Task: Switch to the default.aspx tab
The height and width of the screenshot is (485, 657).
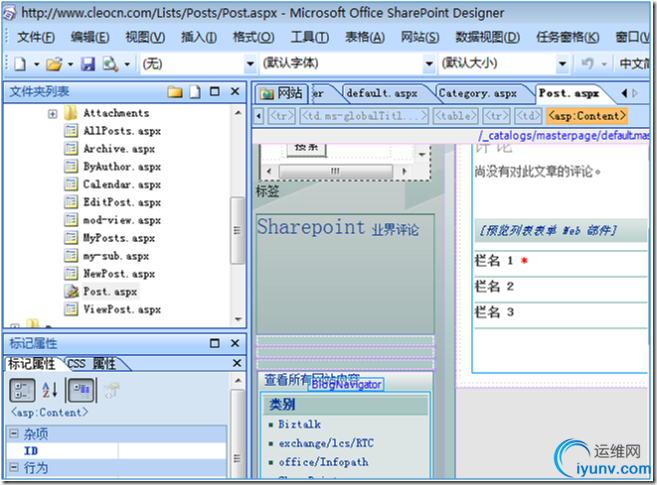Action: (382, 93)
